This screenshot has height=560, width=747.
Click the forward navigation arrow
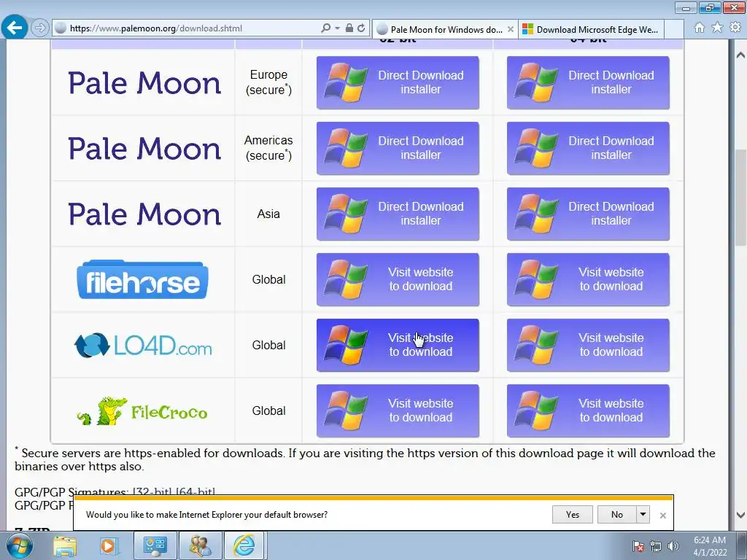point(40,28)
